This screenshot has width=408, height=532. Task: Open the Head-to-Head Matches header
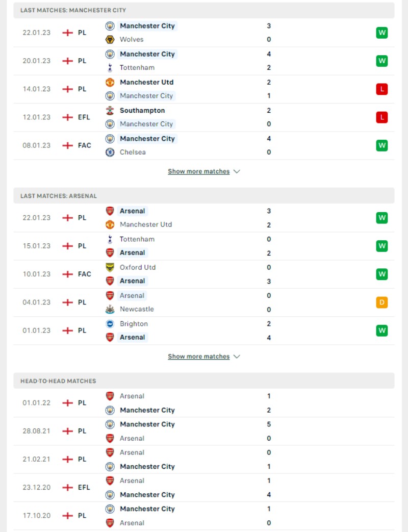204,381
